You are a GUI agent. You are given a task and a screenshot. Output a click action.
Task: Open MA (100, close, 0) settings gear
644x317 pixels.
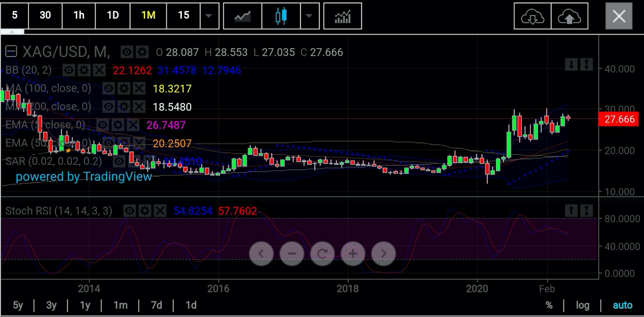tap(124, 88)
